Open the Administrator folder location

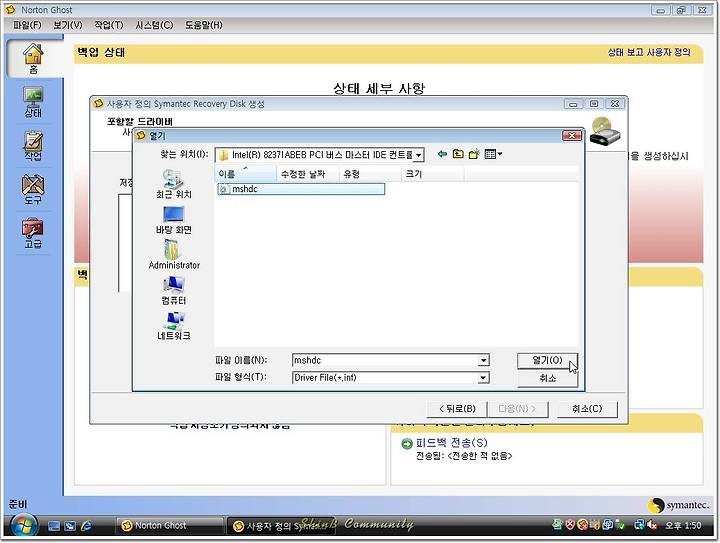(174, 255)
